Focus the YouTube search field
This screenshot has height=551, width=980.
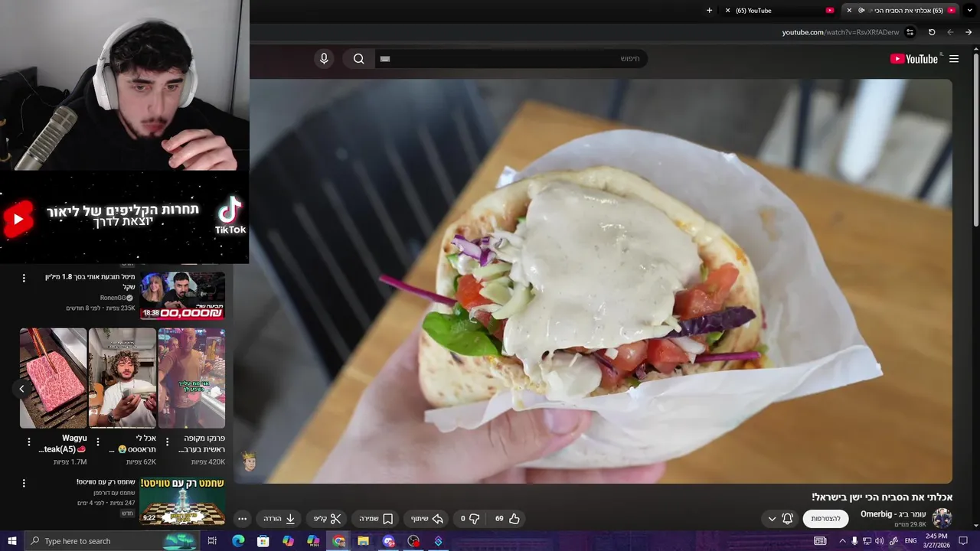tap(511, 59)
